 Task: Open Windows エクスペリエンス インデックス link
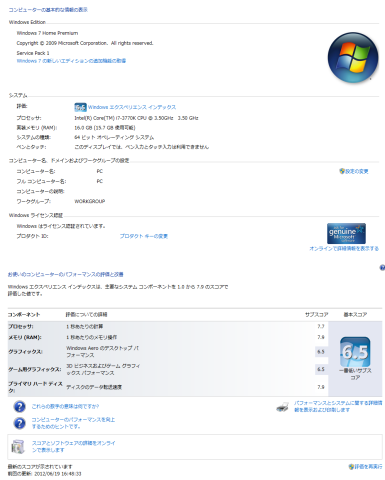coord(132,107)
